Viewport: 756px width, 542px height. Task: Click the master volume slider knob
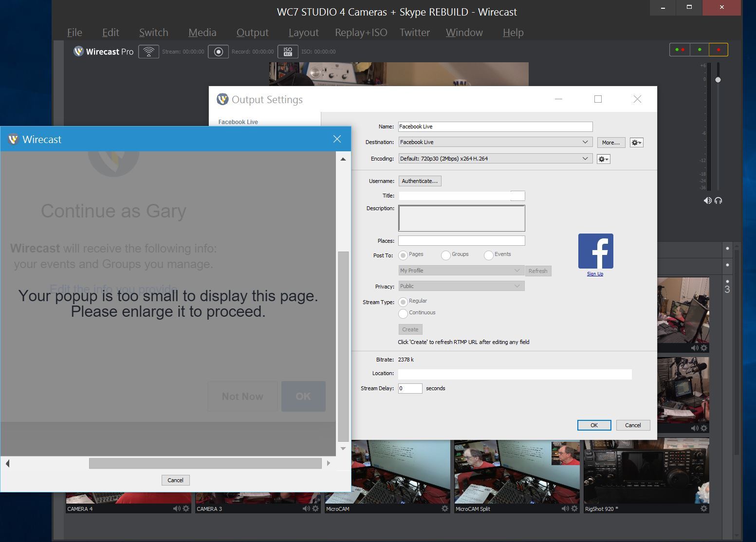click(x=718, y=80)
